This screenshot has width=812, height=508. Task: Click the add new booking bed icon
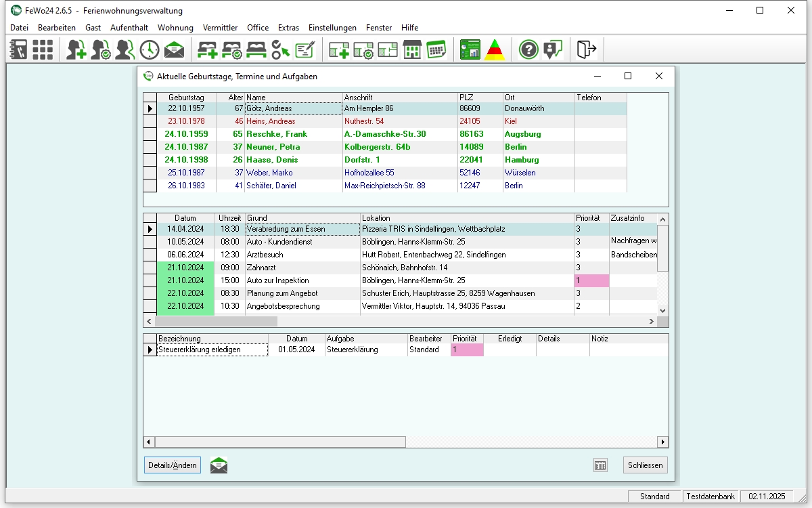(x=207, y=49)
